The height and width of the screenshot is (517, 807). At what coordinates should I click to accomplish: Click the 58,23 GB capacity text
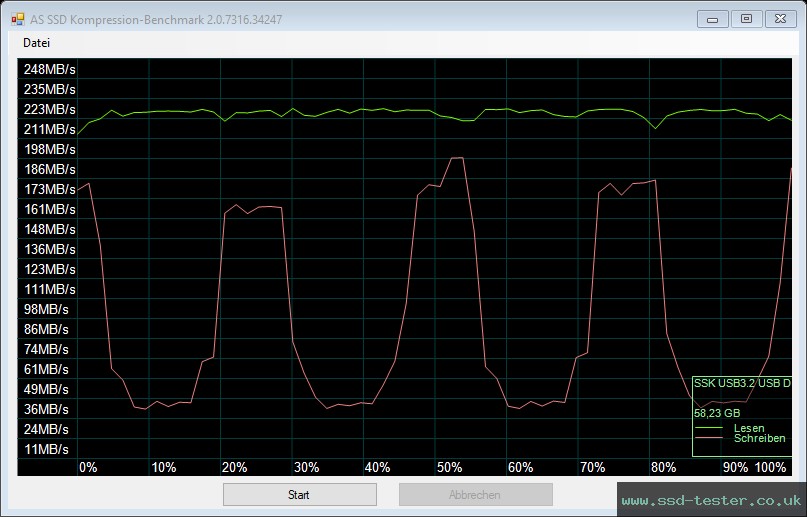(x=717, y=412)
